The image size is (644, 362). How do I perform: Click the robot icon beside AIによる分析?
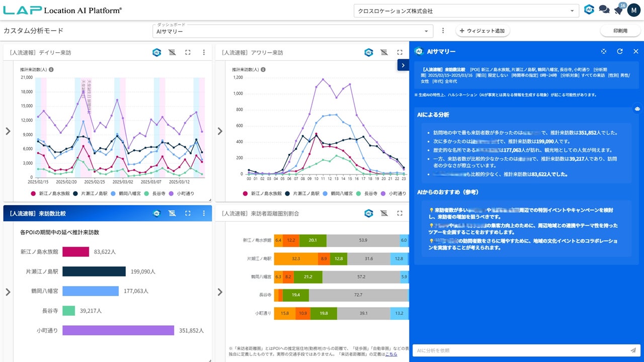[x=637, y=109]
